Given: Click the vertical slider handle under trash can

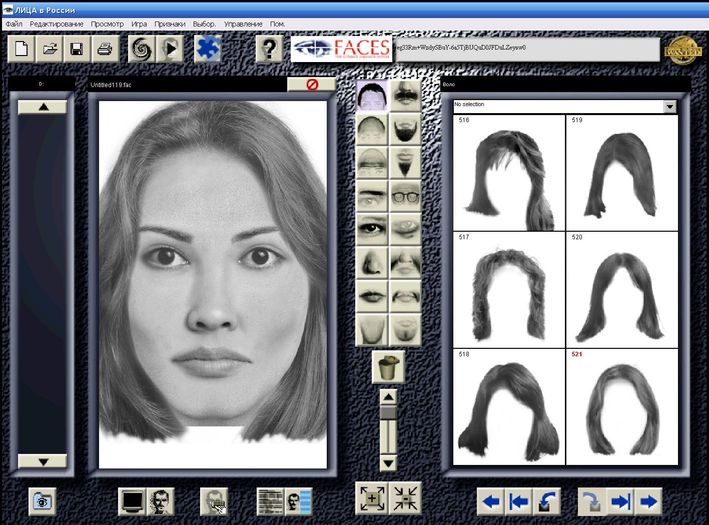Looking at the screenshot, I should pos(388,412).
